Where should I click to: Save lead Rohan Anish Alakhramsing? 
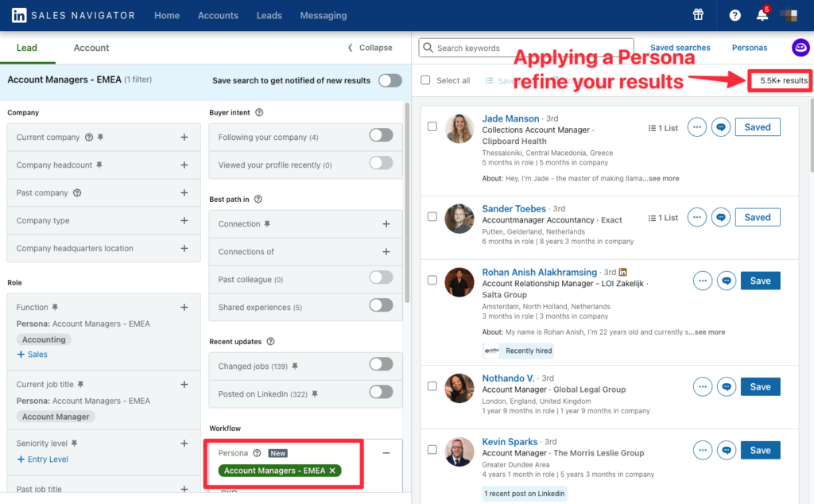(x=760, y=281)
